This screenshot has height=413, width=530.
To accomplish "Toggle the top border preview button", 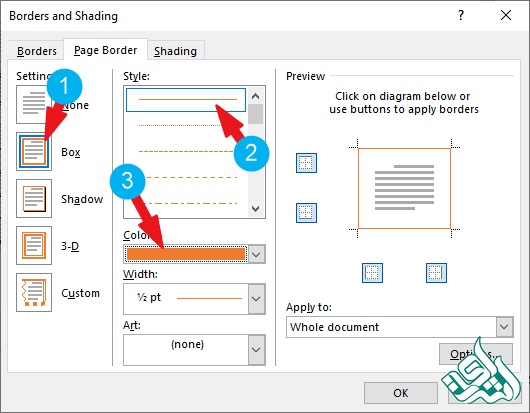I will [306, 163].
